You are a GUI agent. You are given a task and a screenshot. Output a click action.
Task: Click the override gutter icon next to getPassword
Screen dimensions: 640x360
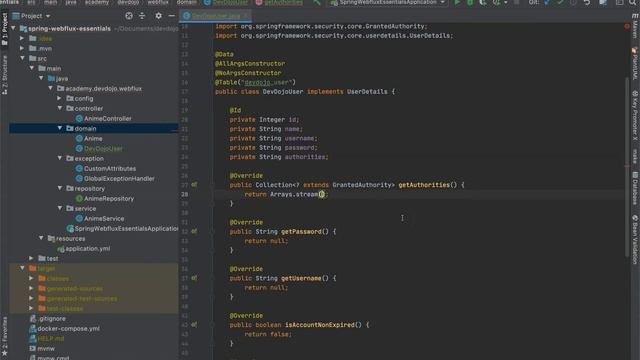point(194,231)
